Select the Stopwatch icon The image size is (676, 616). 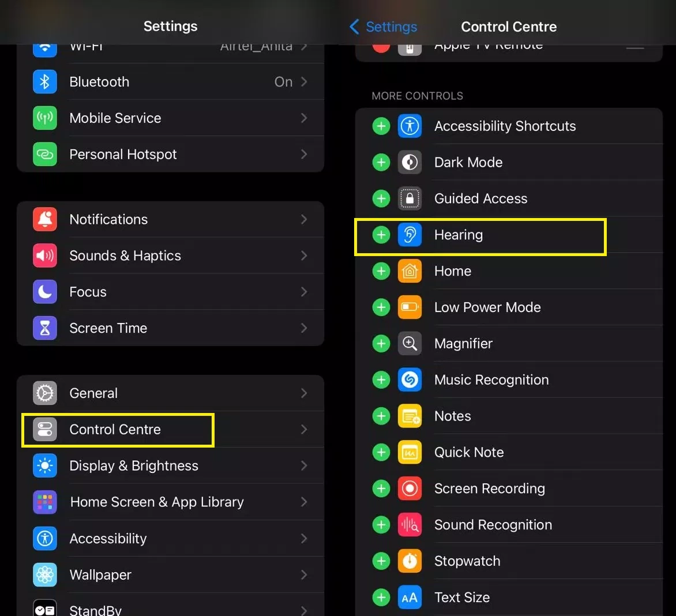click(410, 561)
